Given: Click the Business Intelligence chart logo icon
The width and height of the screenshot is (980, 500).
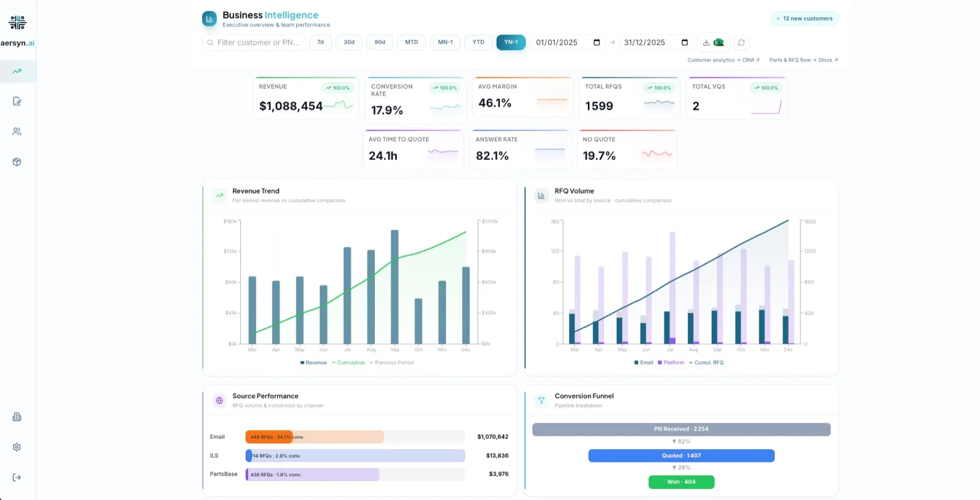Looking at the screenshot, I should pos(209,19).
